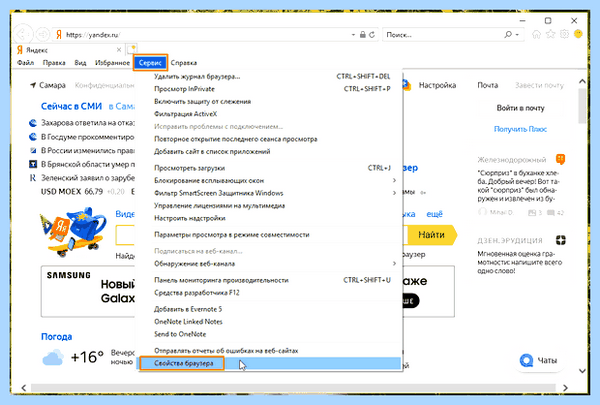The width and height of the screenshot is (600, 405).
Task: Open the Почта link
Action: 488,85
